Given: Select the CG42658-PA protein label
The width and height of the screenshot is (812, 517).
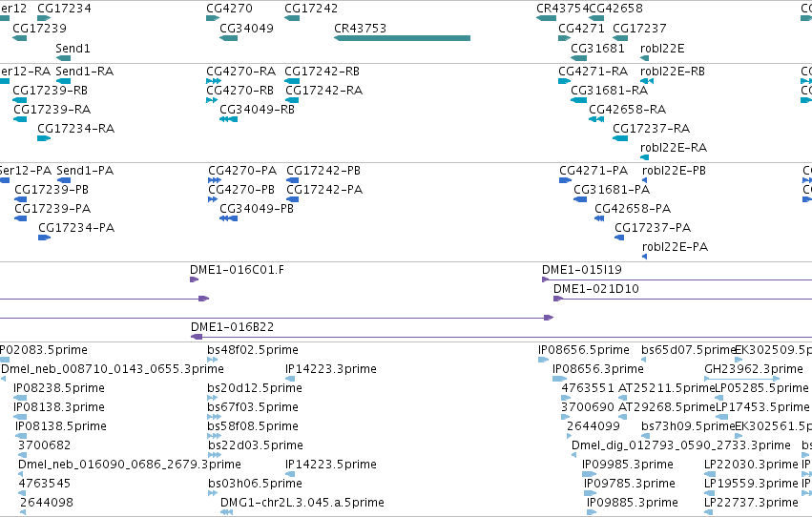Looking at the screenshot, I should (633, 209).
